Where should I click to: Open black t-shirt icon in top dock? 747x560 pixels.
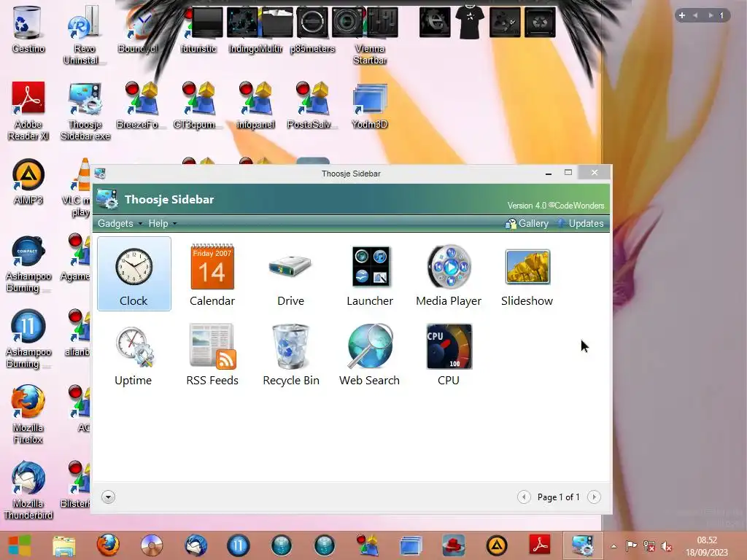[x=469, y=21]
